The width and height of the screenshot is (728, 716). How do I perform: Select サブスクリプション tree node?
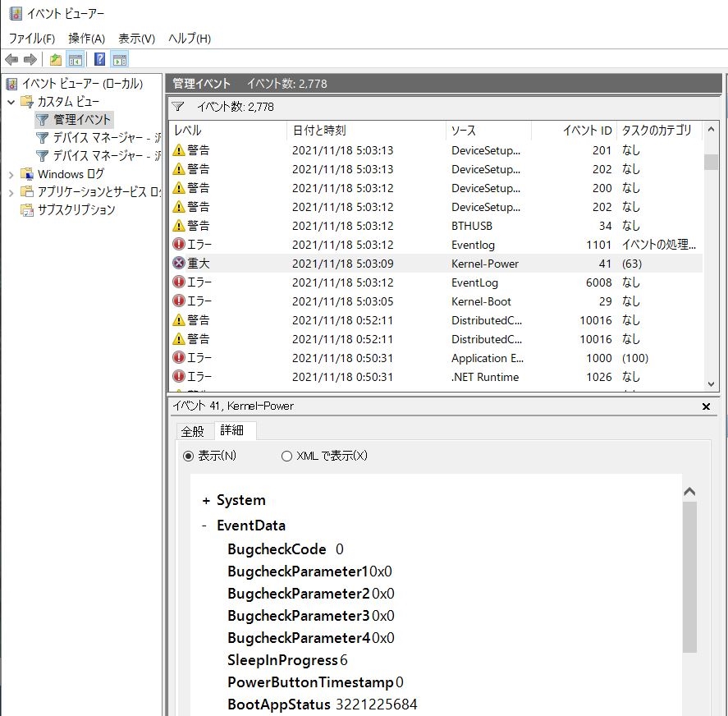[76, 210]
